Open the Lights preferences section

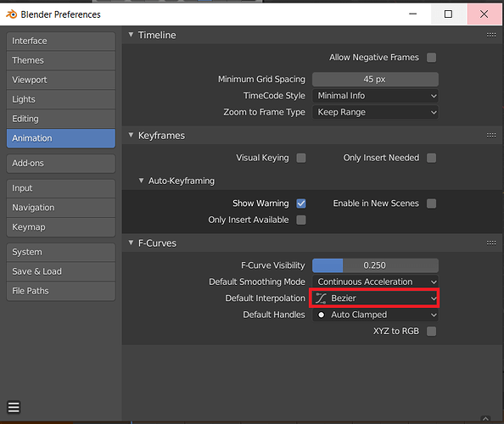pos(61,99)
